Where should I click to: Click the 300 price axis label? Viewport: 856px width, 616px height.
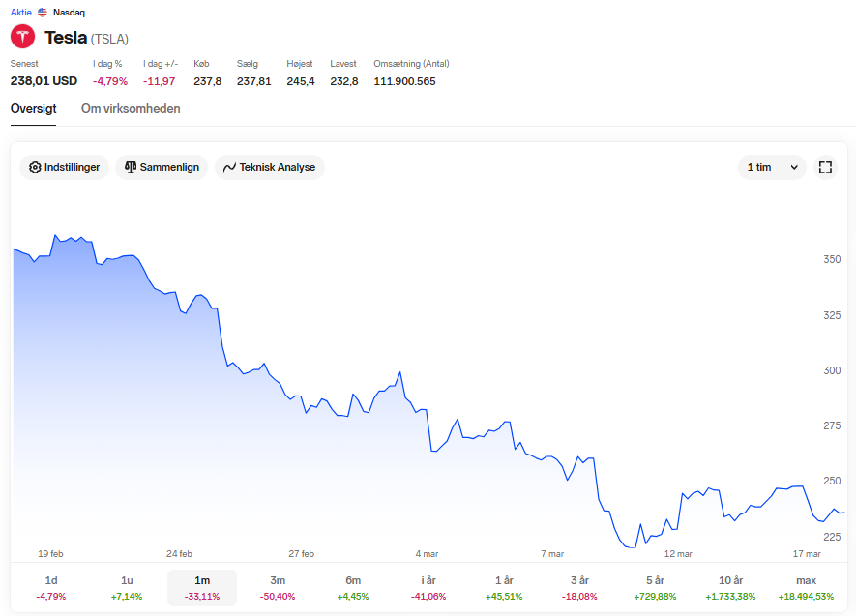pos(832,370)
